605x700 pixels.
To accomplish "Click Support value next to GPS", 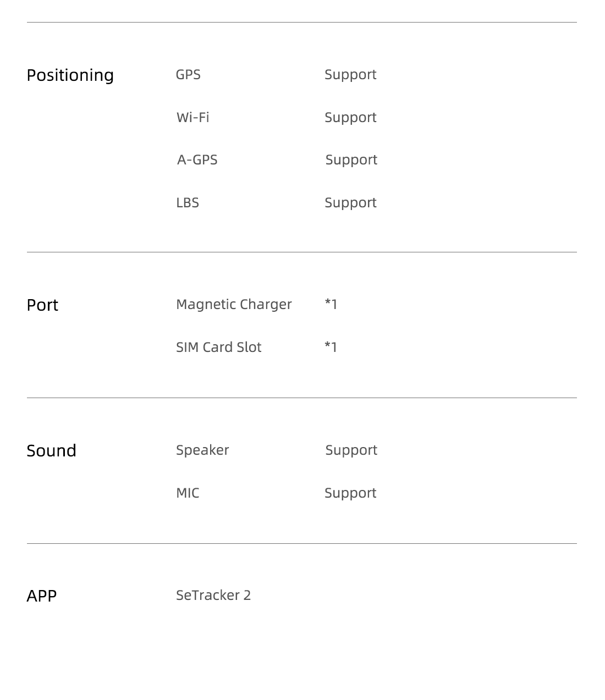I will point(350,75).
